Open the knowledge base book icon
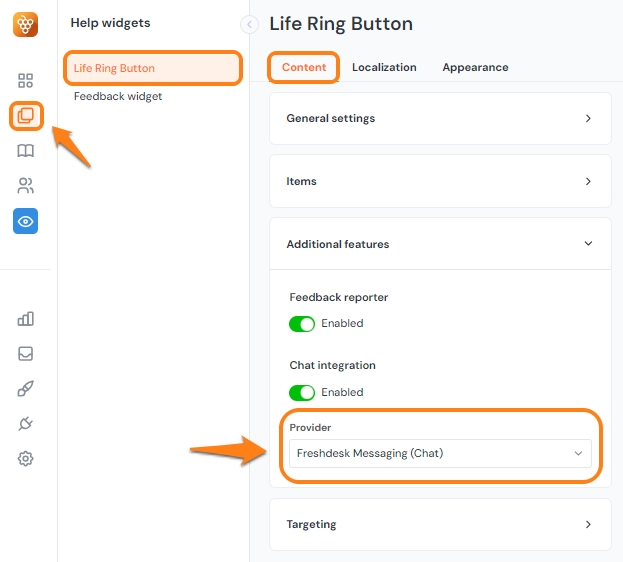This screenshot has height=562, width=623. click(x=26, y=151)
